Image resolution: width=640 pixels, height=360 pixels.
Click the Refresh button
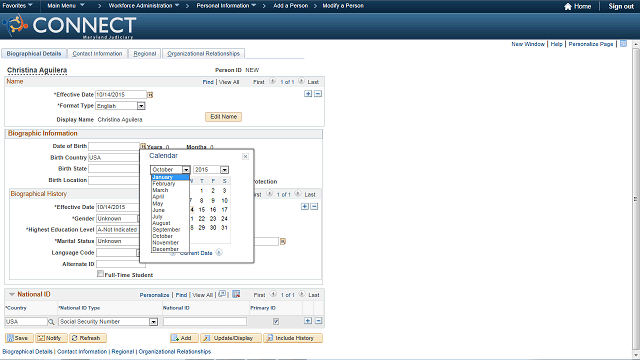pyautogui.click(x=88, y=338)
